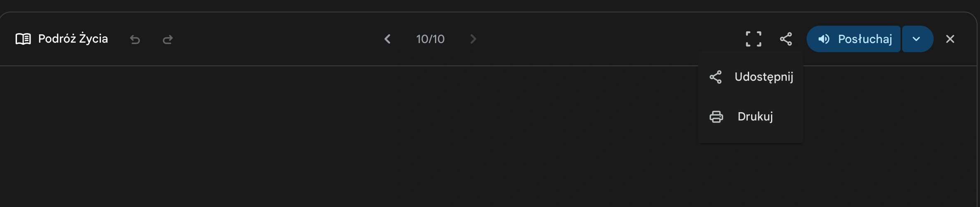Click the share icon beside Udostępnij
The width and height of the screenshot is (980, 207).
(716, 77)
